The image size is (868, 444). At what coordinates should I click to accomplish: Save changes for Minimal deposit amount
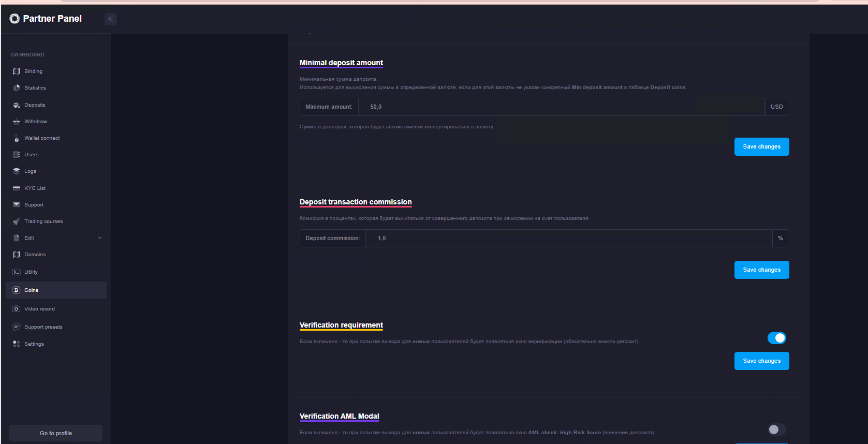coord(761,147)
